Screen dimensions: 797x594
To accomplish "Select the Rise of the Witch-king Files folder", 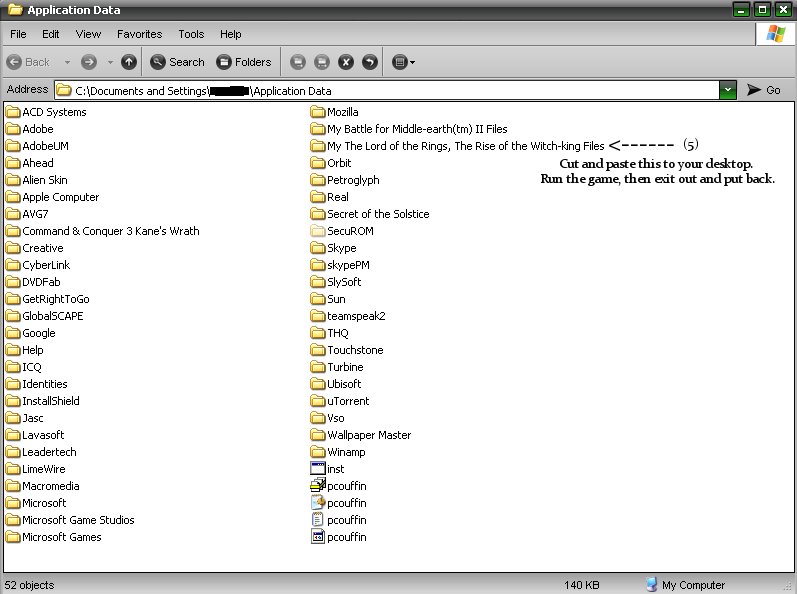I will [457, 146].
